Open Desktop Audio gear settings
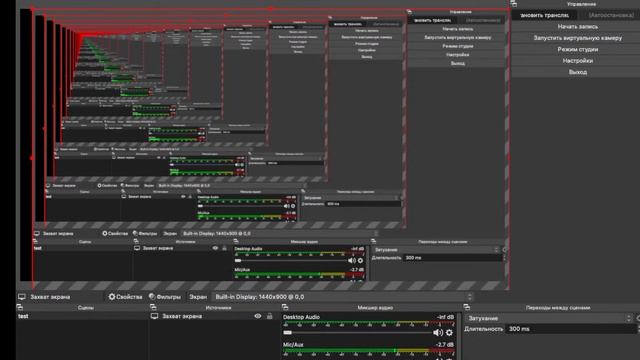This screenshot has width=640, height=360. point(449,333)
